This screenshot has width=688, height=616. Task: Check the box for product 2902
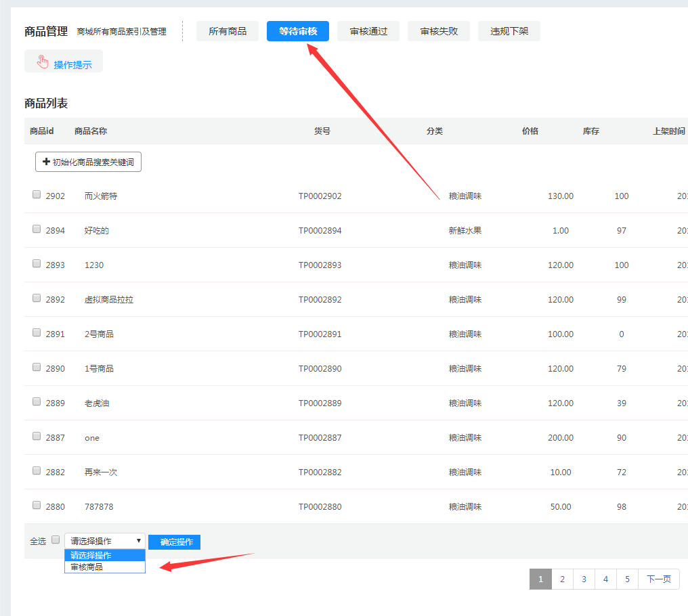point(37,194)
